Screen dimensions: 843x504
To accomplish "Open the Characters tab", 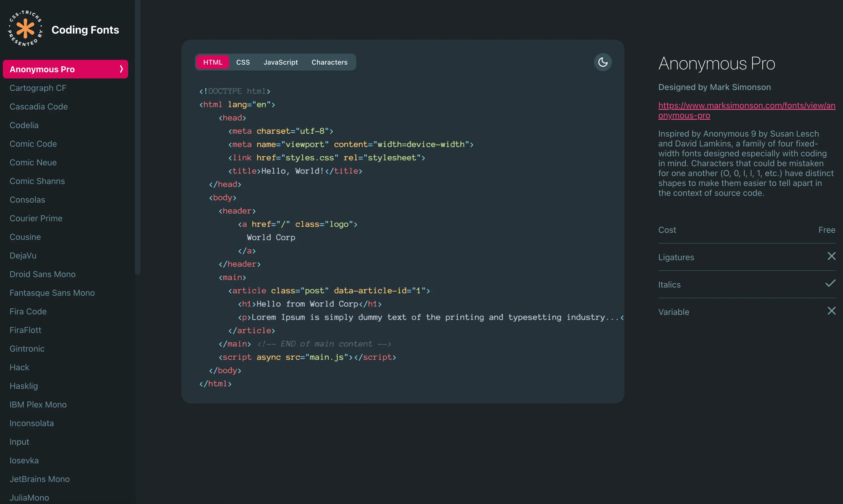I will 329,62.
